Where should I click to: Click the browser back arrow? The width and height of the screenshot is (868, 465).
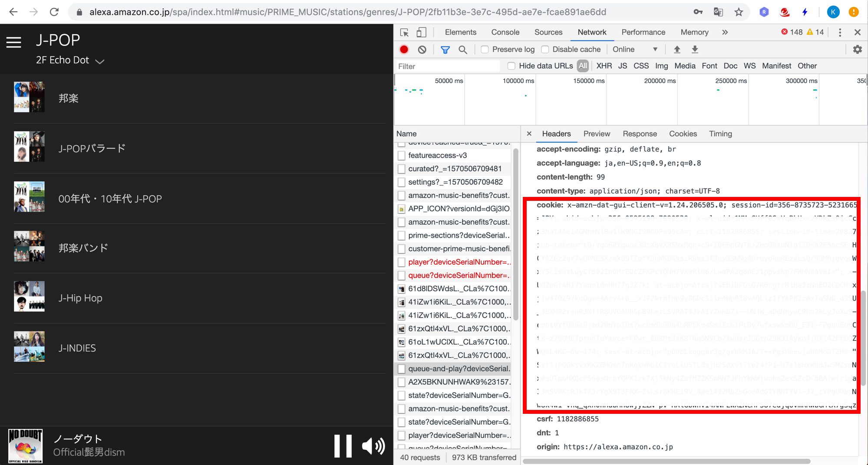(13, 12)
